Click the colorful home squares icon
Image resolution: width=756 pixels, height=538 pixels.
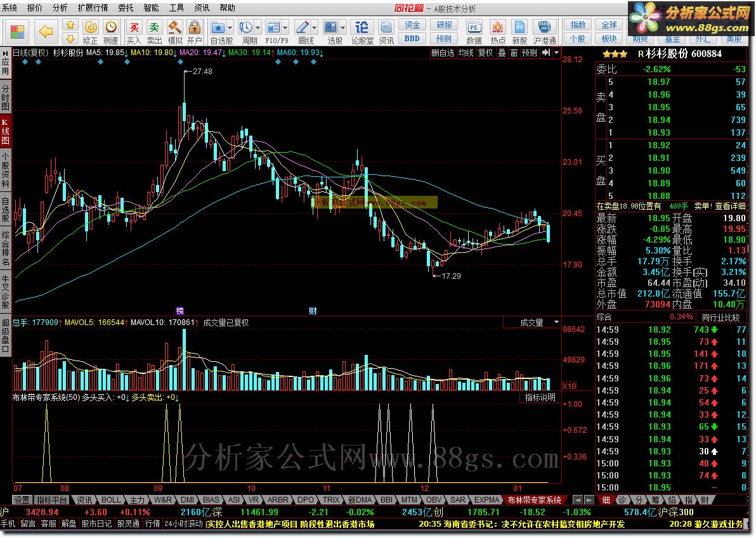pos(17,32)
